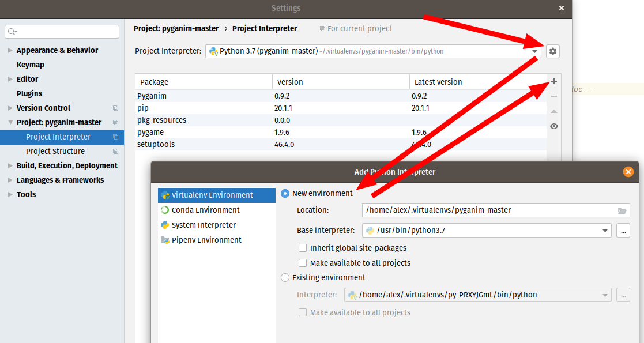Viewport: 644px width, 343px height.
Task: Click the 'For current project' icon
Action: click(322, 28)
